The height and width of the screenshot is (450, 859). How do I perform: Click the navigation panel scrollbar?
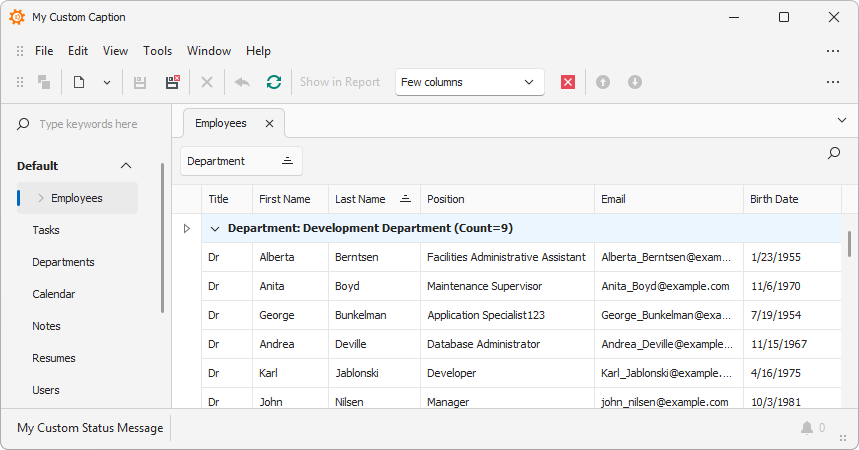(x=162, y=238)
